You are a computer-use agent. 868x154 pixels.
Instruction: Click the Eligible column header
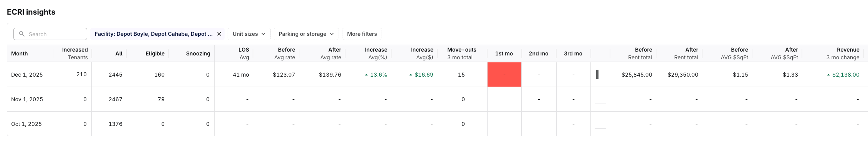click(155, 54)
